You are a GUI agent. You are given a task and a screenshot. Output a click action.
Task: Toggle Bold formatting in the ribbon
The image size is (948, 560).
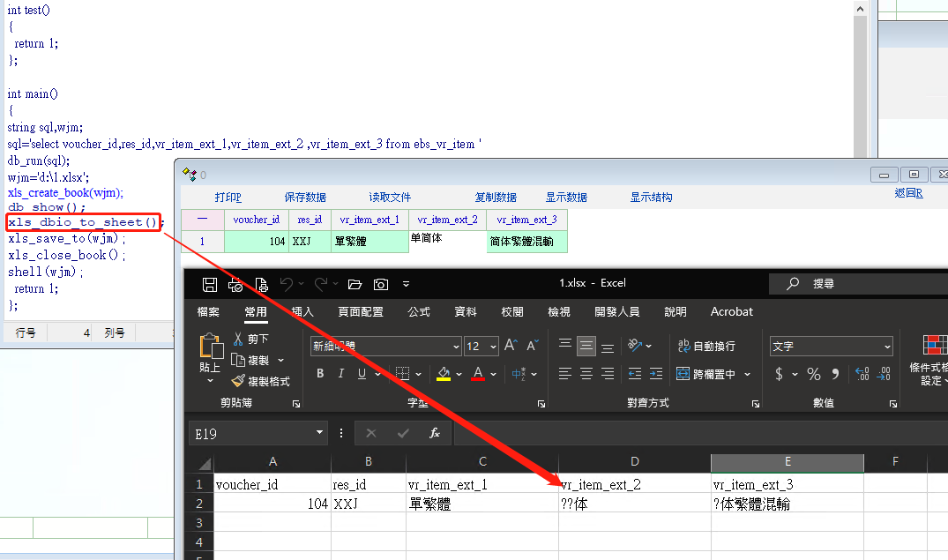tap(321, 374)
